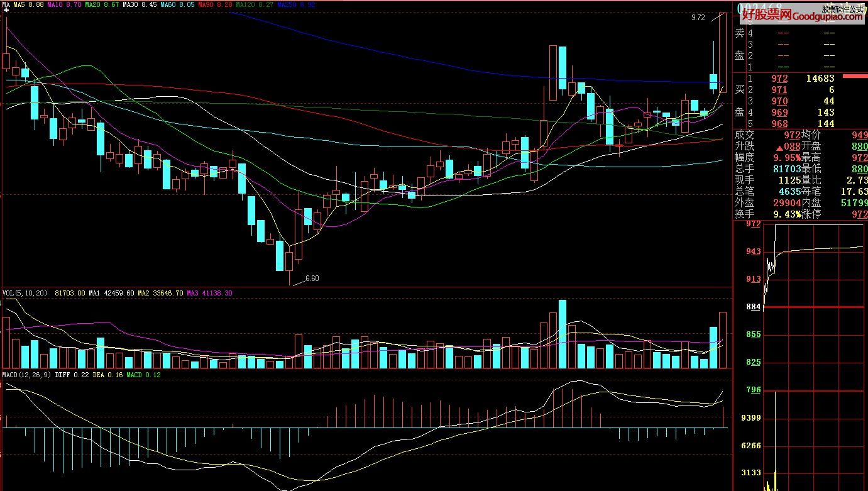This screenshot has width=868, height=491.
Task: Click the 换手 turnover 9.43%
Action: [787, 214]
